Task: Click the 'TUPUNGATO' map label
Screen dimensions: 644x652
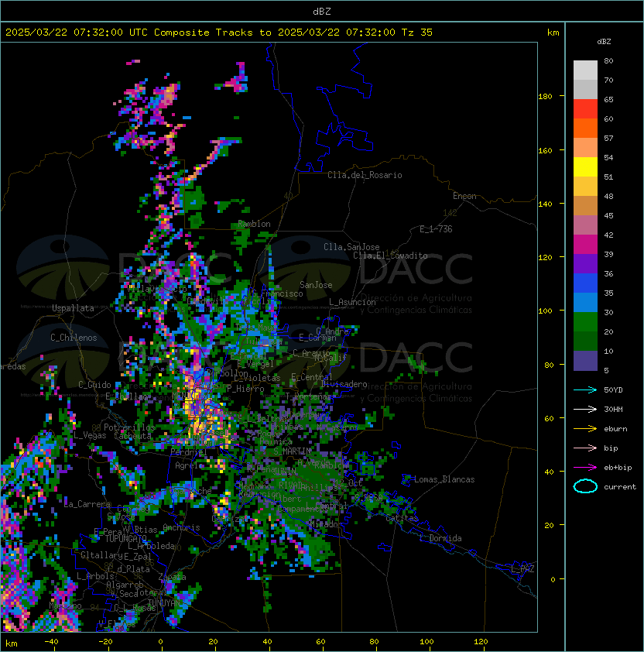Action: [x=125, y=539]
